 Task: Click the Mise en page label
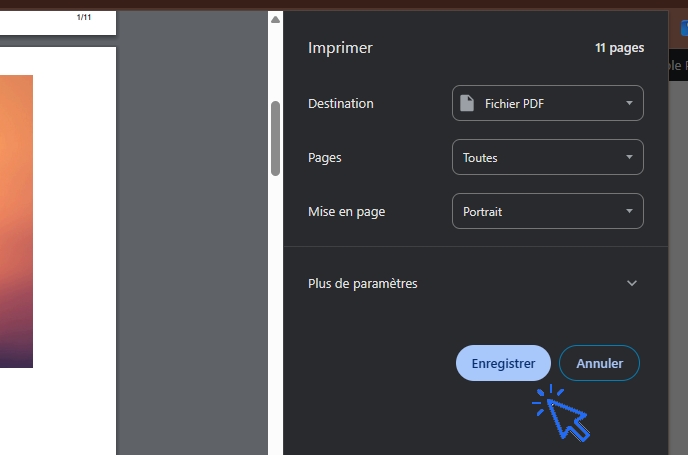pyautogui.click(x=346, y=211)
